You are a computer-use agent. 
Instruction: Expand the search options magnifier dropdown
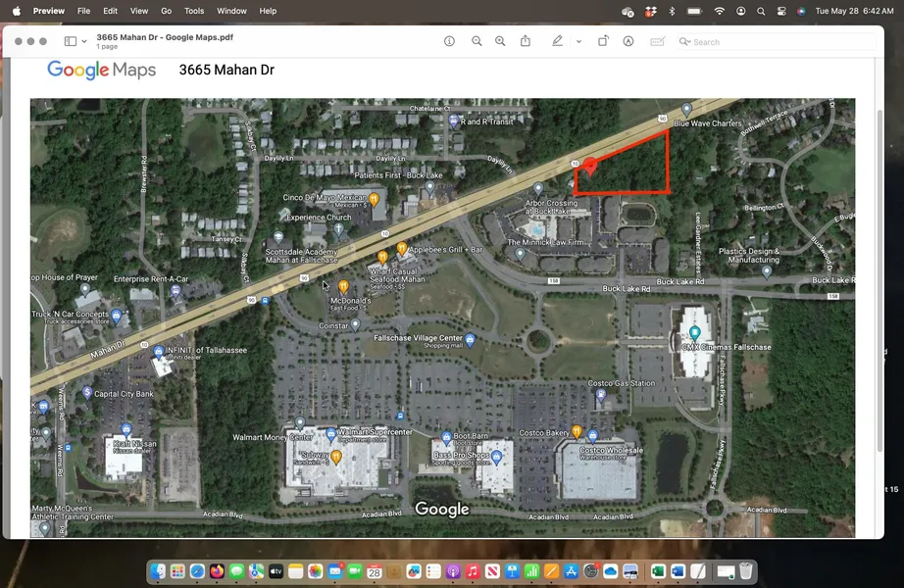click(685, 42)
